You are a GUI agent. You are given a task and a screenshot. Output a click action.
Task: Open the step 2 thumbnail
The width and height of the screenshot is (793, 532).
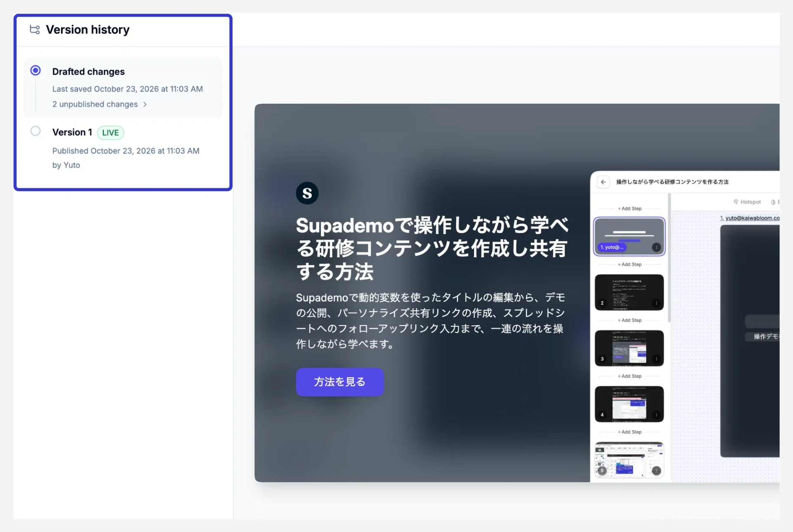coord(629,292)
